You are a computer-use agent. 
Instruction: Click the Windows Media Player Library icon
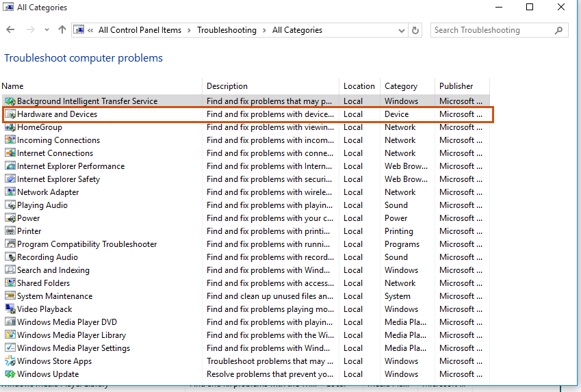[10, 335]
